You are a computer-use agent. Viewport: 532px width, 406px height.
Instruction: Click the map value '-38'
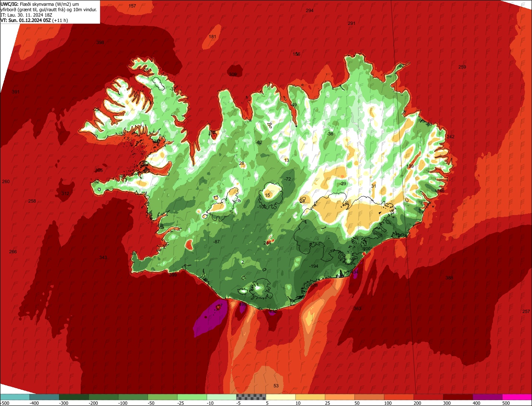[330, 134]
